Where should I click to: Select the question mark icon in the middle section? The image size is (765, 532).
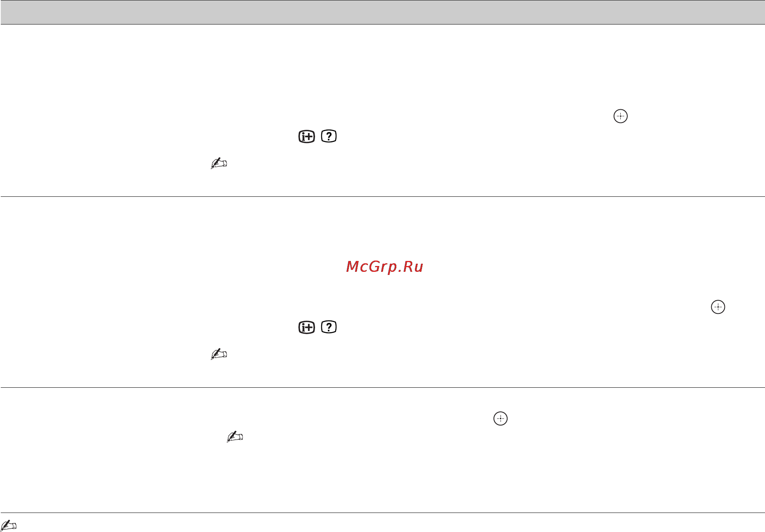click(x=329, y=327)
